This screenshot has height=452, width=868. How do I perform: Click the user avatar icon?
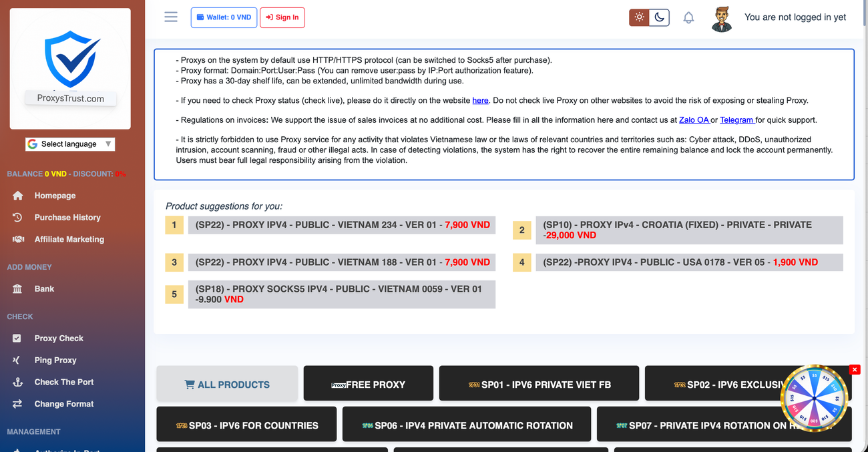(x=721, y=18)
